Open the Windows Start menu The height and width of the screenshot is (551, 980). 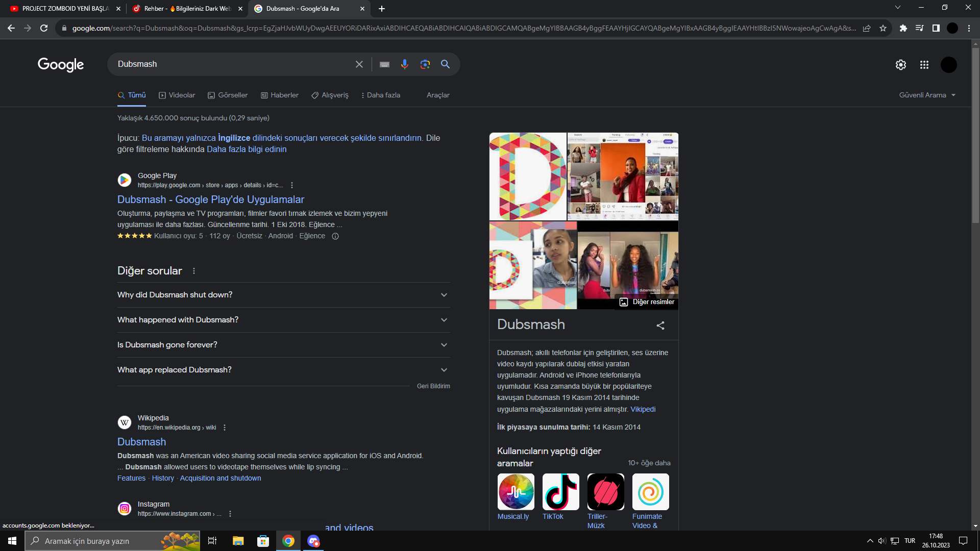[12, 541]
